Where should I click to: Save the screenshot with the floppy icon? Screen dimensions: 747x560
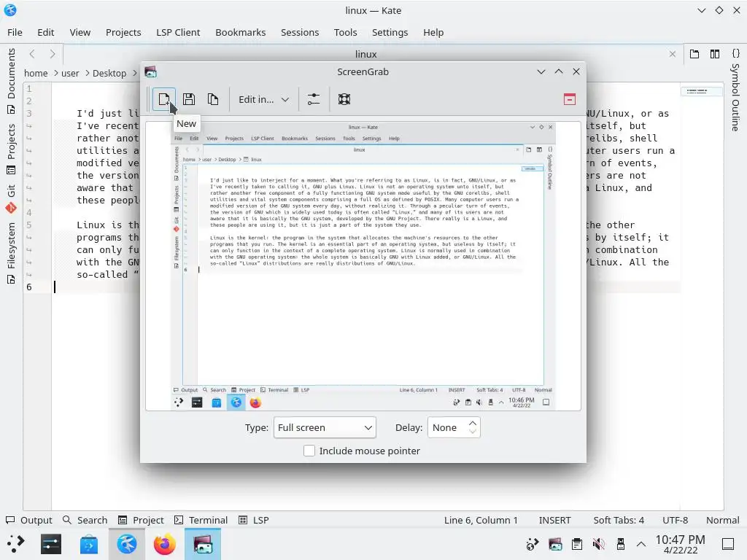click(x=189, y=99)
